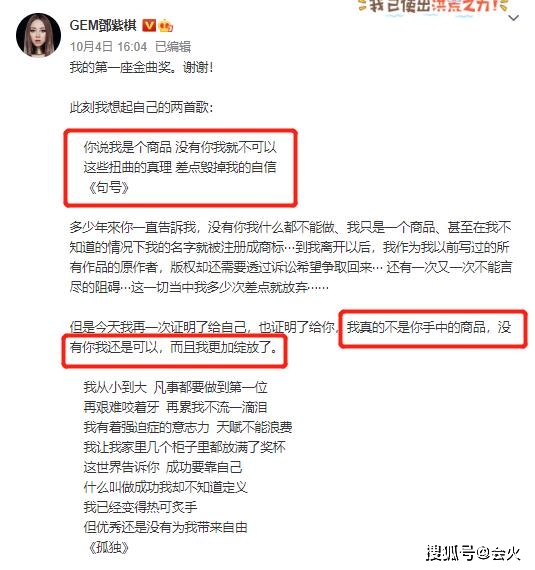Click the line 此刻我想起自己的两首歌
535x570 pixels.
point(141,107)
